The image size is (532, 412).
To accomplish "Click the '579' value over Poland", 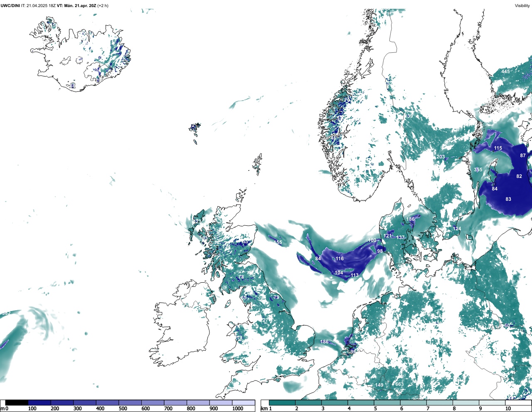I will [468, 276].
